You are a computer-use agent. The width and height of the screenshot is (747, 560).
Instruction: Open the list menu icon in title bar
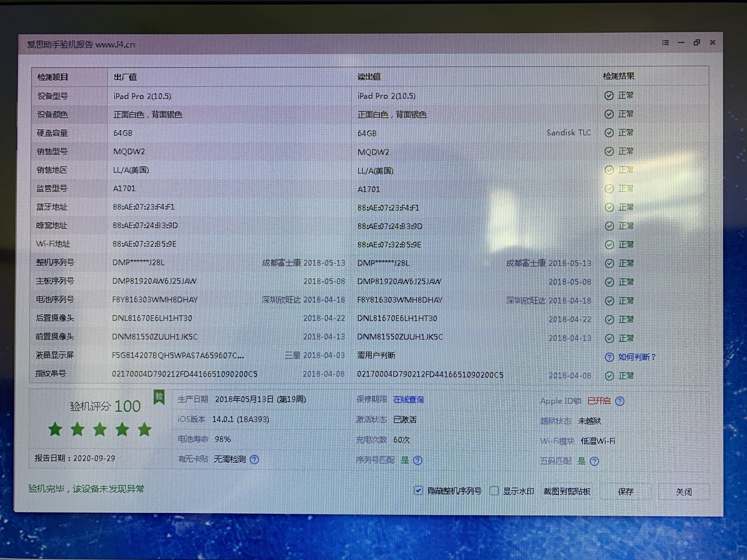[665, 43]
